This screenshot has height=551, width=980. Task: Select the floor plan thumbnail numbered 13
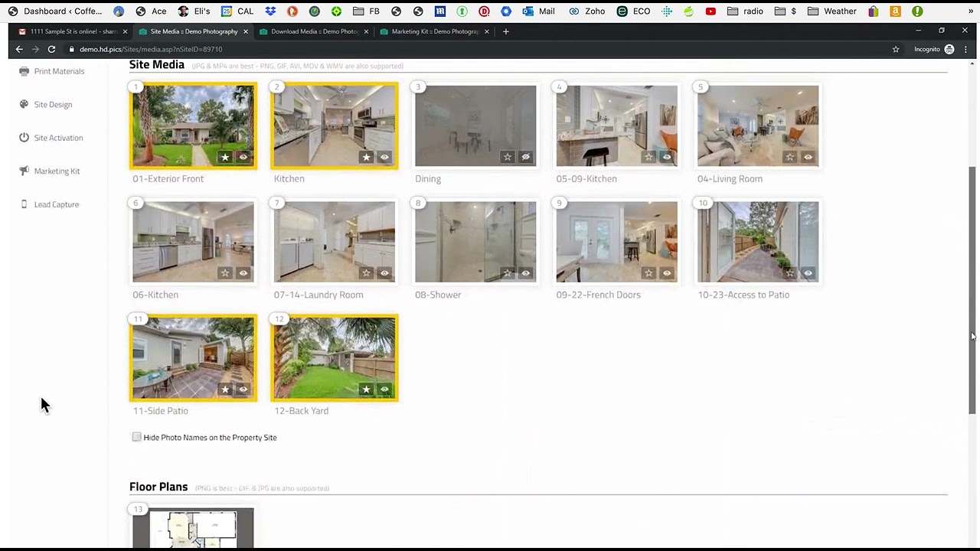click(193, 528)
